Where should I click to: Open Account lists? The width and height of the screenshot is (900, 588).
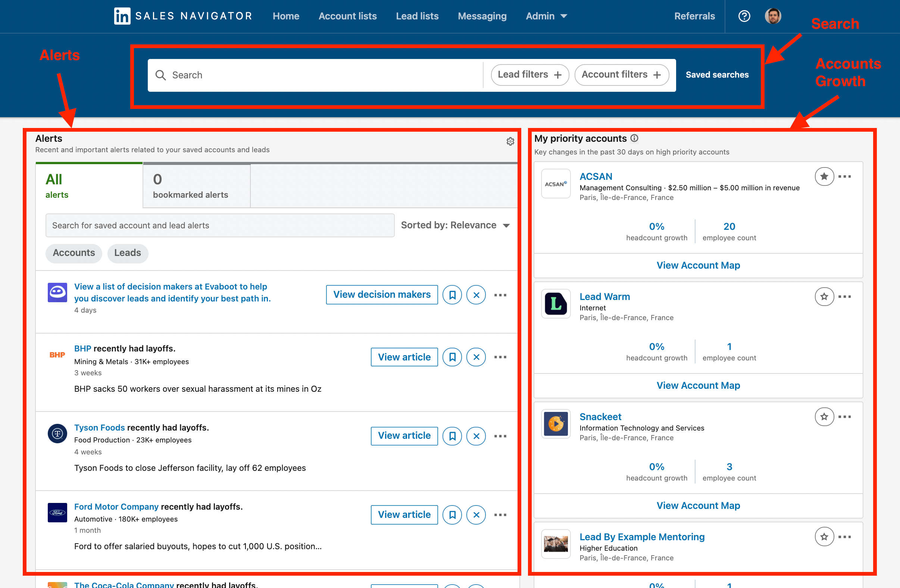tap(347, 16)
